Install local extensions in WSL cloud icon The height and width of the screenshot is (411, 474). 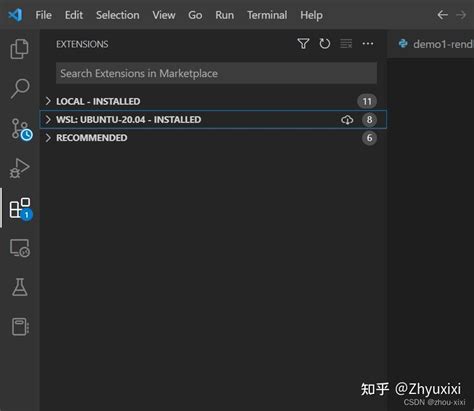347,120
